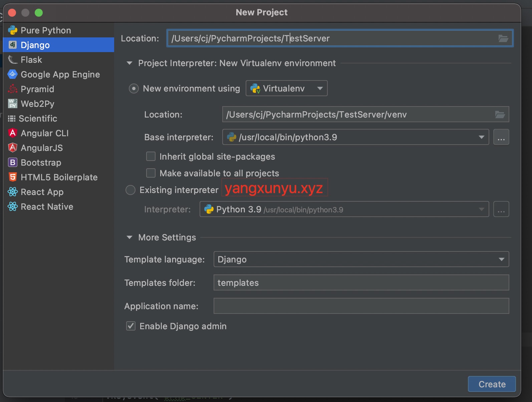Collapse Project Interpreter section
The image size is (532, 402).
click(x=129, y=63)
